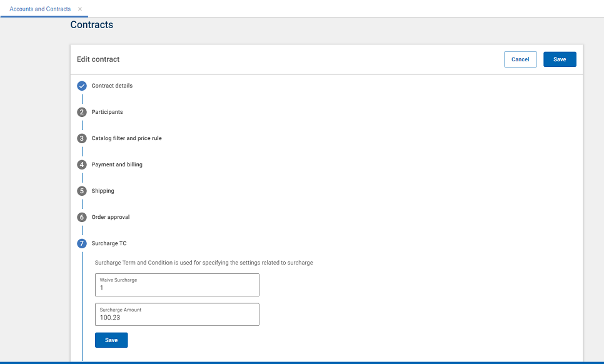Collapse the Surcharge TC step label
The height and width of the screenshot is (364, 604).
(109, 243)
